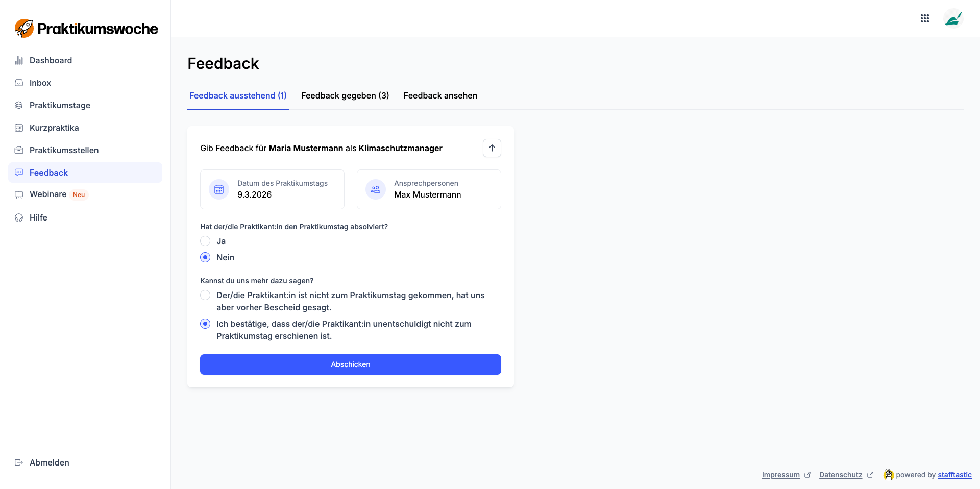
Task: Log out via the Abmelden icon
Action: pos(19,462)
